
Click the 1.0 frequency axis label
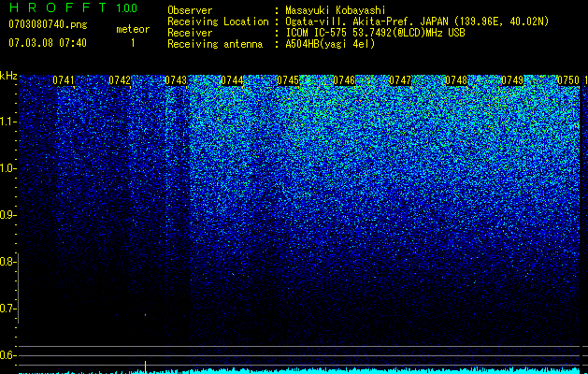pyautogui.click(x=7, y=168)
